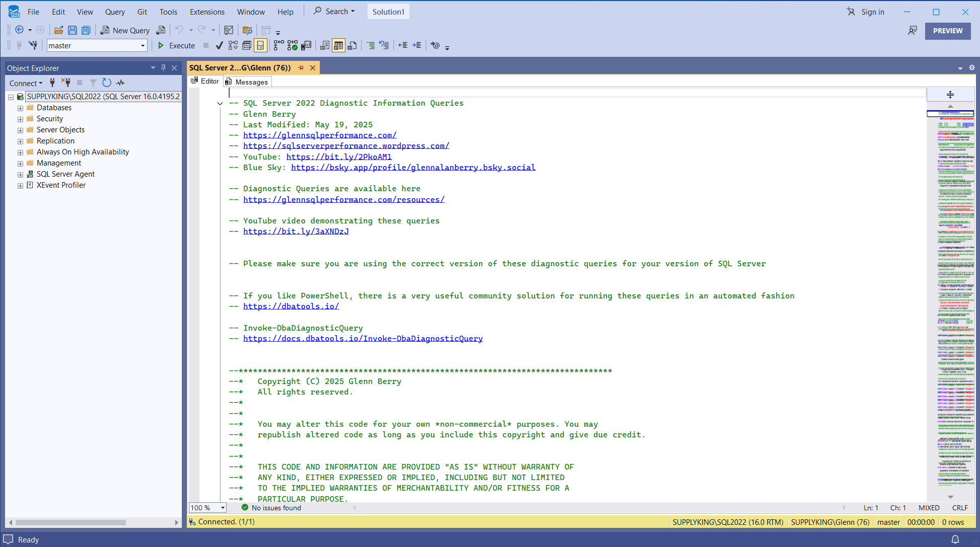Open the dbatools.io hyperlink
Image resolution: width=980 pixels, height=547 pixels.
tap(291, 306)
